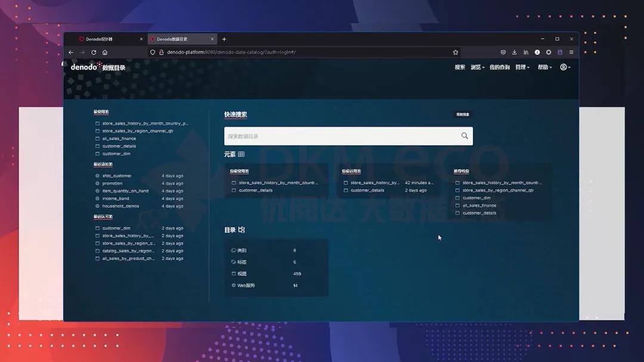This screenshot has height=362, width=644.
Task: Bookmark this page with the star icon
Action: coord(456,52)
